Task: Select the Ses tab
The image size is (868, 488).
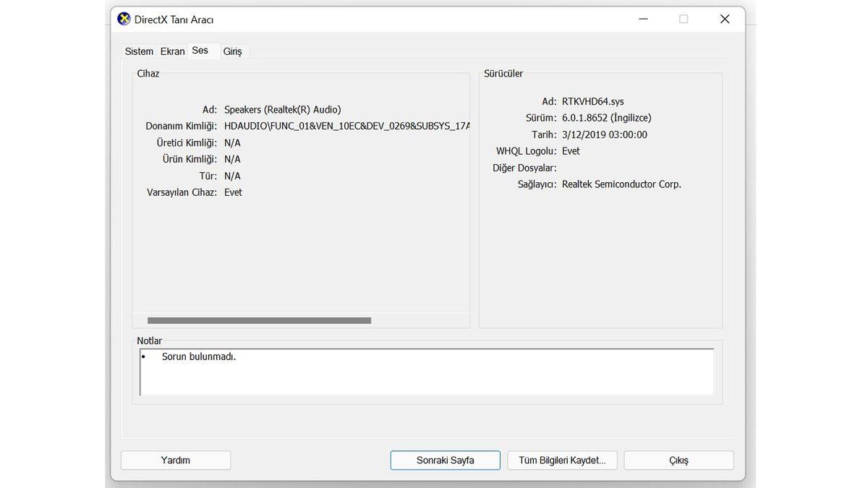Action: pyautogui.click(x=200, y=51)
